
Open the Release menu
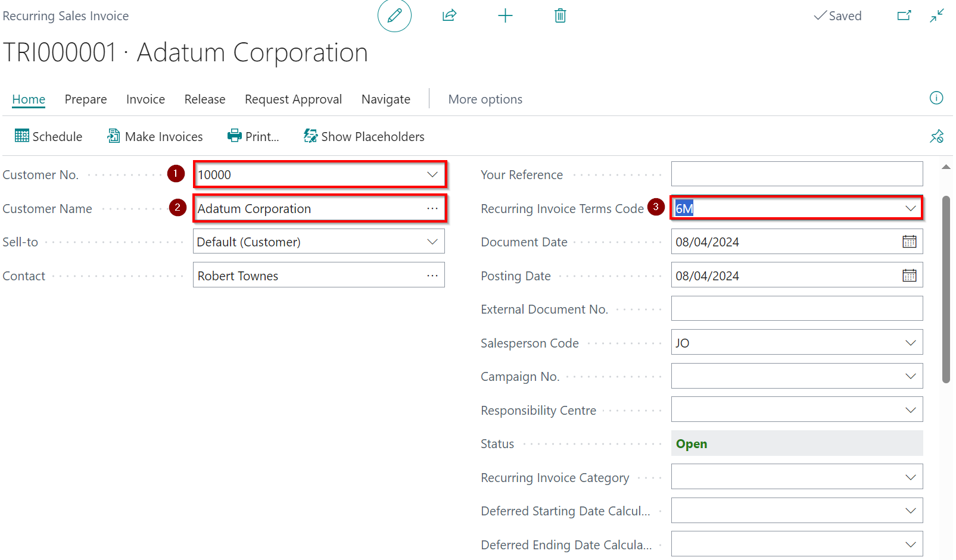click(205, 99)
